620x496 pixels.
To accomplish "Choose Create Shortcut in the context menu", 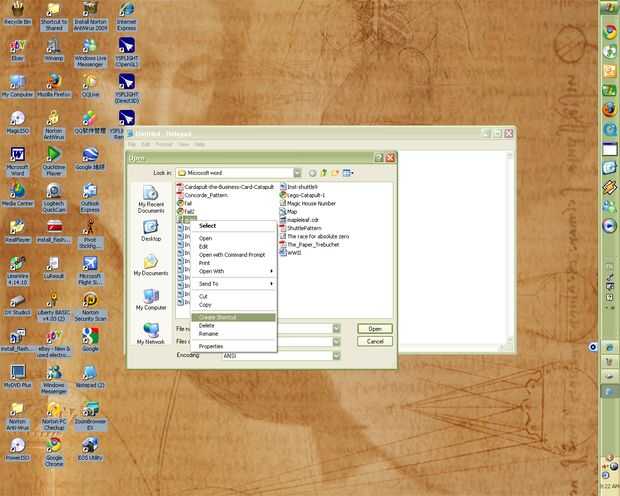I will (x=233, y=317).
